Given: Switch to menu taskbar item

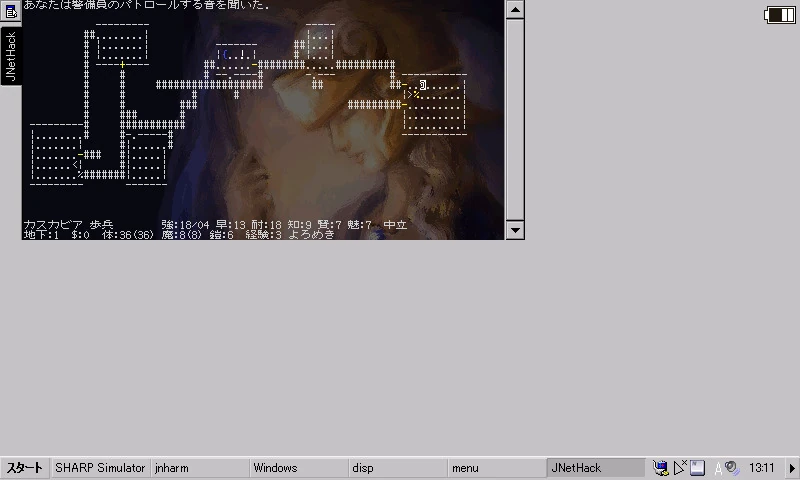Looking at the screenshot, I should [496, 468].
